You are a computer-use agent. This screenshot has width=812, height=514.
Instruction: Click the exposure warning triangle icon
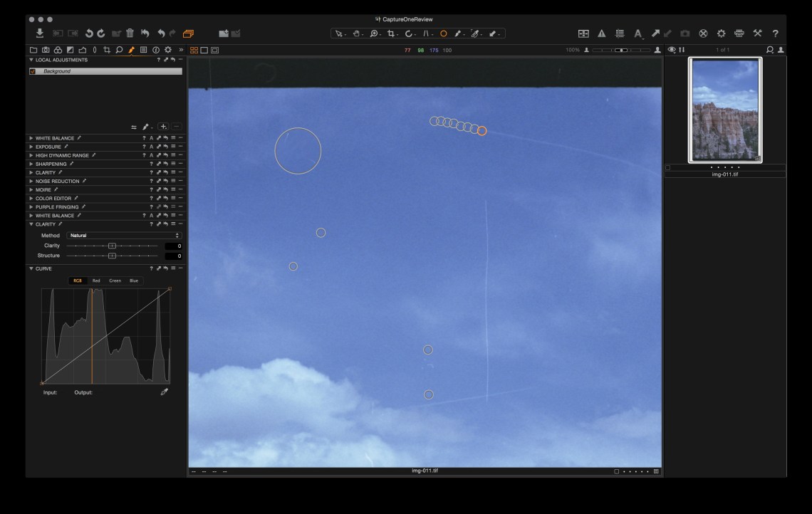[x=602, y=33]
